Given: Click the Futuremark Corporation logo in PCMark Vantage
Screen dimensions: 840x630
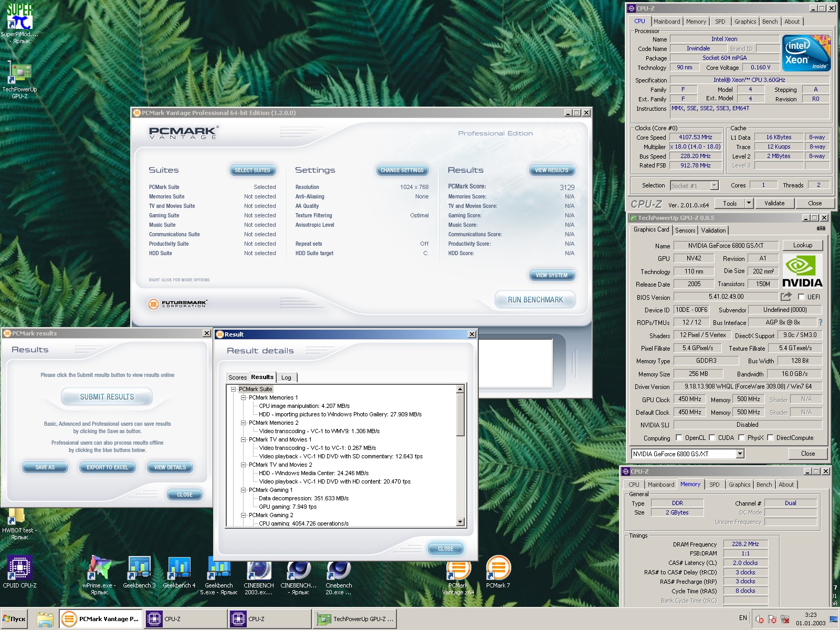Looking at the screenshot, I should (177, 303).
